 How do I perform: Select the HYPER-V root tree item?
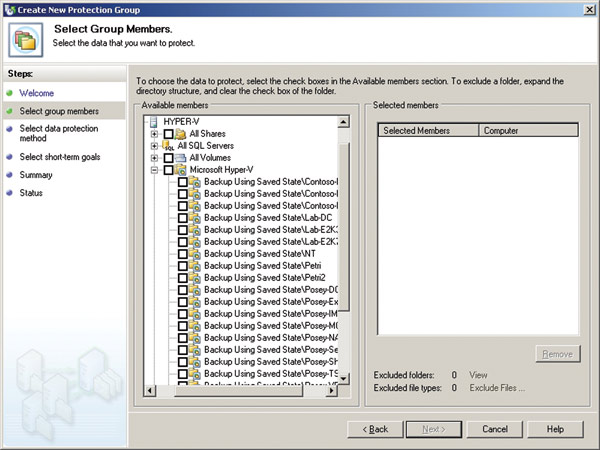(181, 122)
